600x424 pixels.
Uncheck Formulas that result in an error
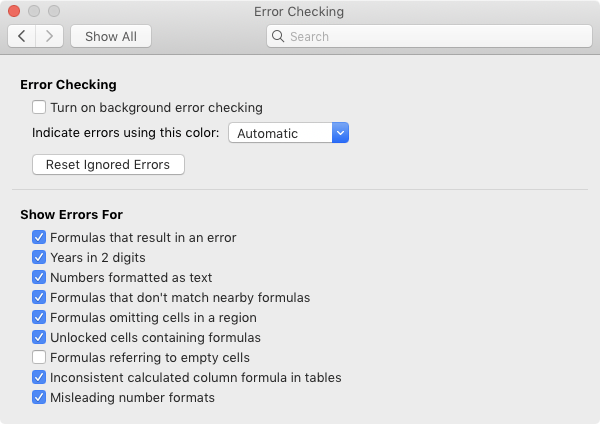coord(39,237)
